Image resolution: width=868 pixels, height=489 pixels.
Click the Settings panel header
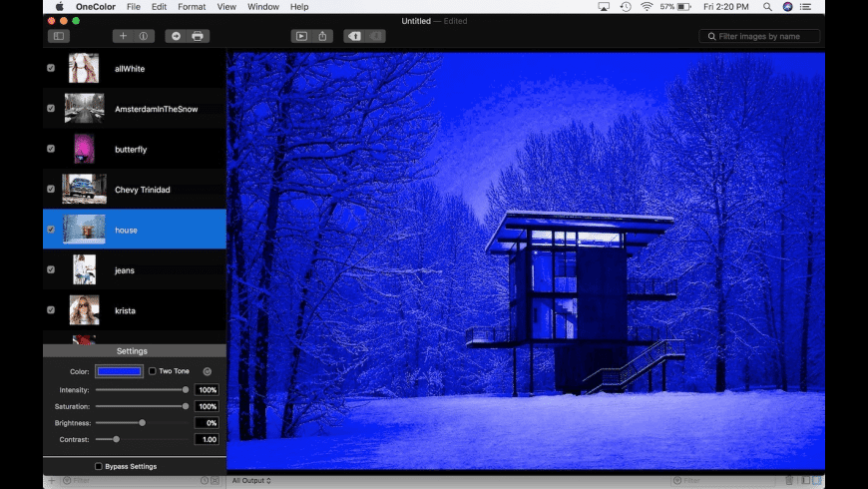tap(135, 351)
